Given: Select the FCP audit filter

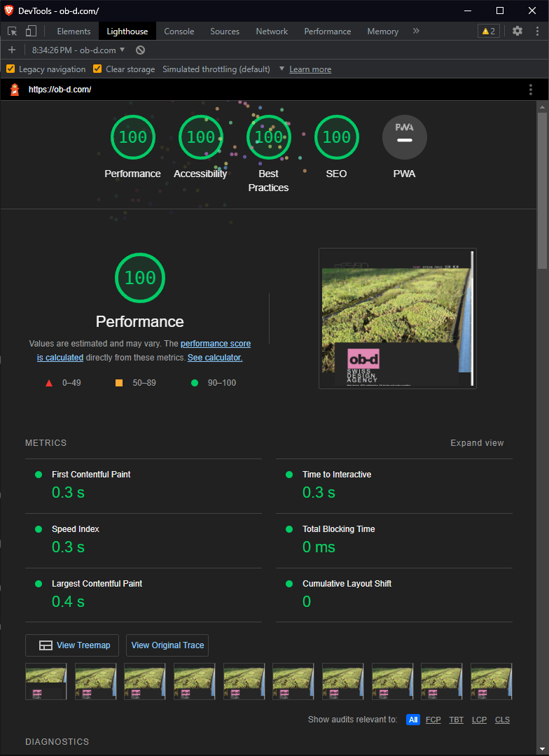Looking at the screenshot, I should coord(433,720).
